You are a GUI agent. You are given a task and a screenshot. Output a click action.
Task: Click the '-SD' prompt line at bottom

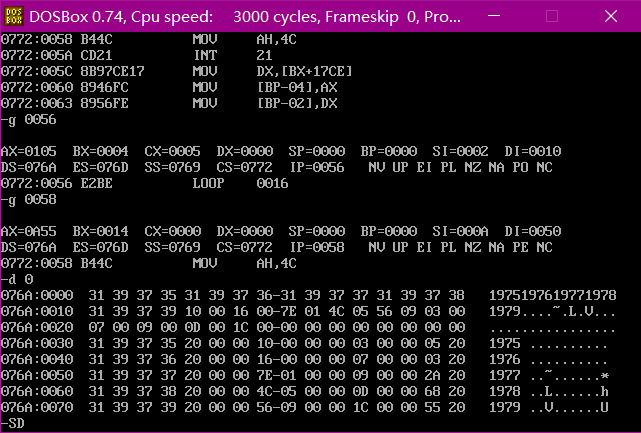click(12, 423)
